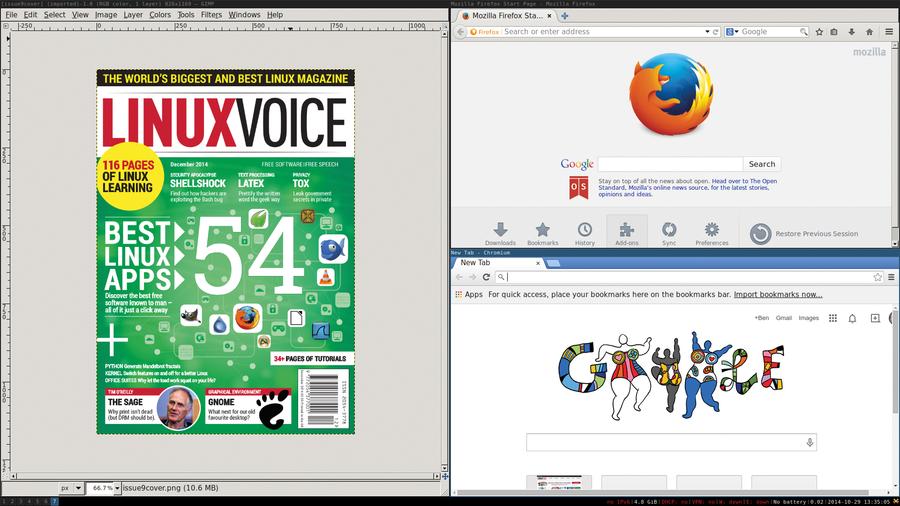Open Firefox address history dropdown arrow
The height and width of the screenshot is (506, 900).
pyautogui.click(x=707, y=32)
